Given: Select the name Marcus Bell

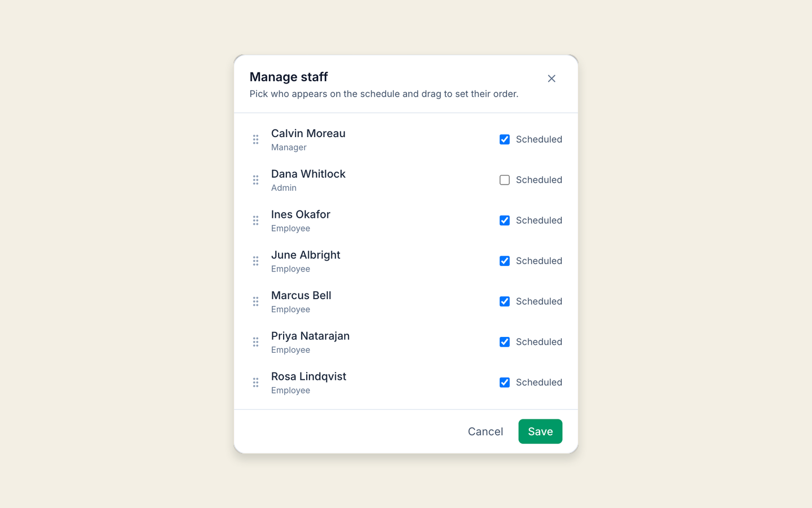Looking at the screenshot, I should (301, 295).
